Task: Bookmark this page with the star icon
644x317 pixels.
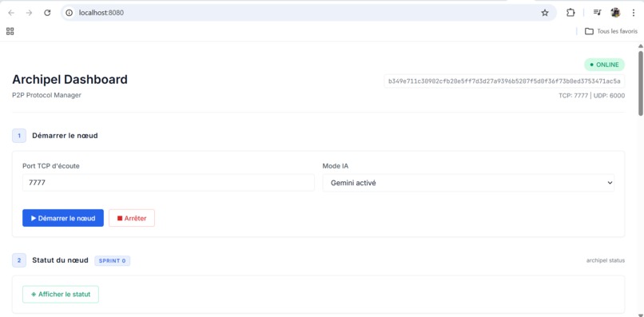Action: (545, 13)
